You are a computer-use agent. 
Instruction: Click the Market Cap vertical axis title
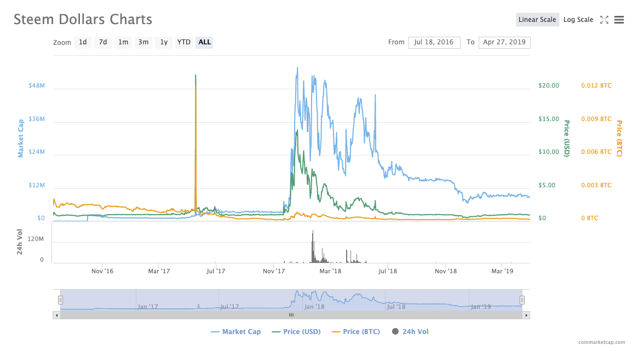click(21, 139)
